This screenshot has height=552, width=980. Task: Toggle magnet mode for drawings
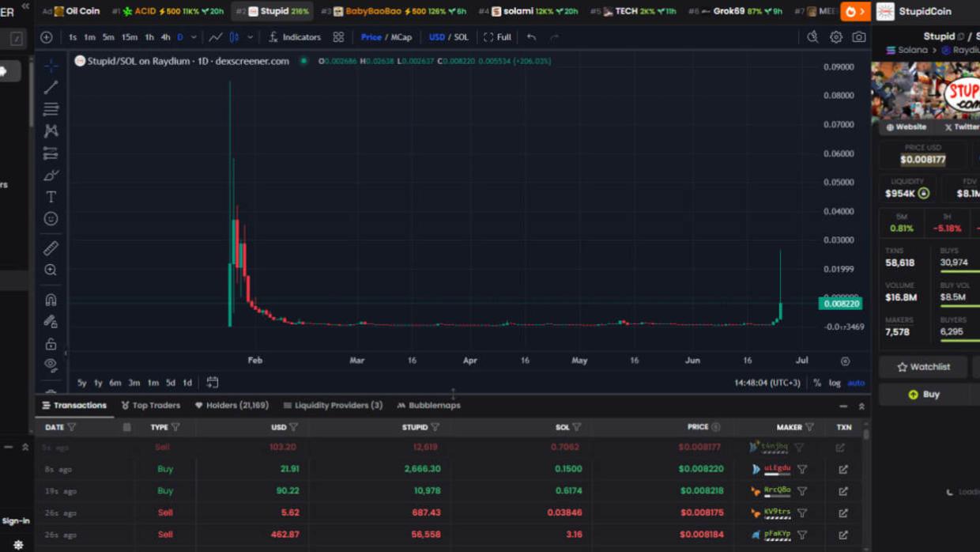click(51, 300)
